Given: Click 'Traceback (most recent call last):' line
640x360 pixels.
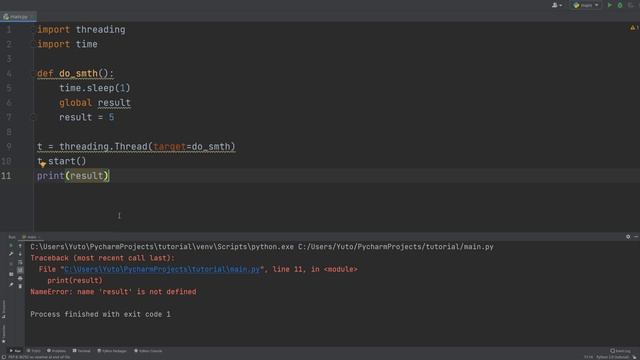Looking at the screenshot, I should click(x=102, y=258).
